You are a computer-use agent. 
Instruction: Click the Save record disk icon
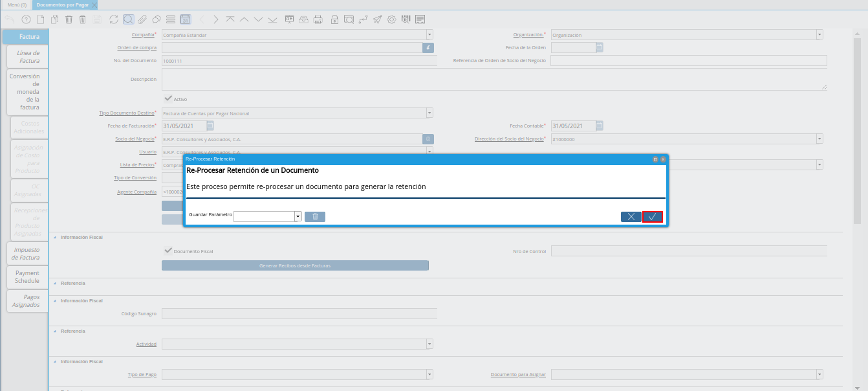(97, 19)
